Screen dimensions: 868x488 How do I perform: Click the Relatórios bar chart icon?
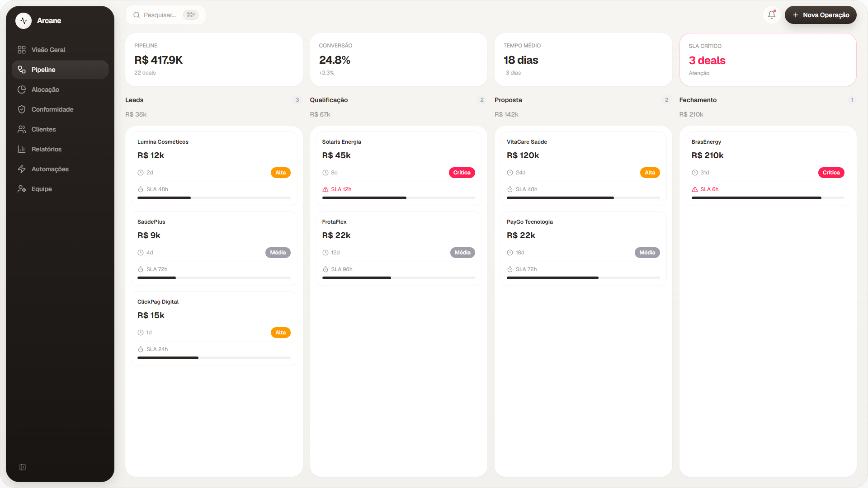coord(22,149)
